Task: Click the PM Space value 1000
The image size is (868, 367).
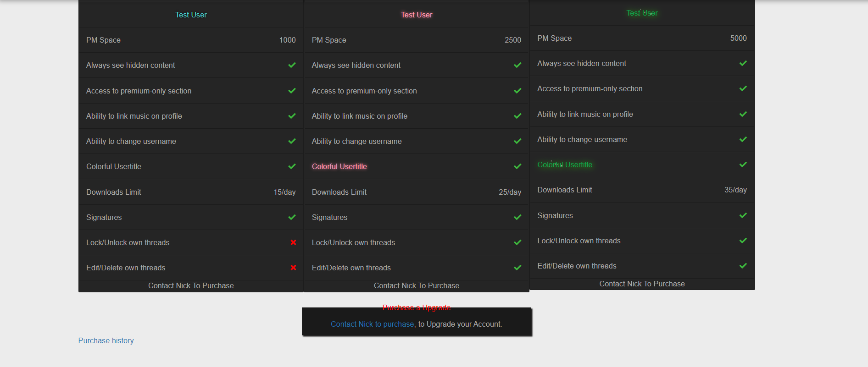Action: point(288,40)
